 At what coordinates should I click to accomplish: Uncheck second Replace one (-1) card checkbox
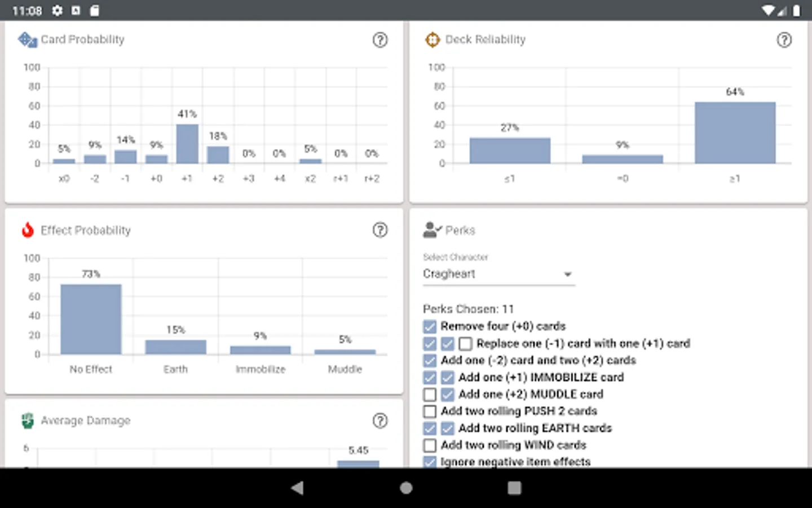click(448, 343)
